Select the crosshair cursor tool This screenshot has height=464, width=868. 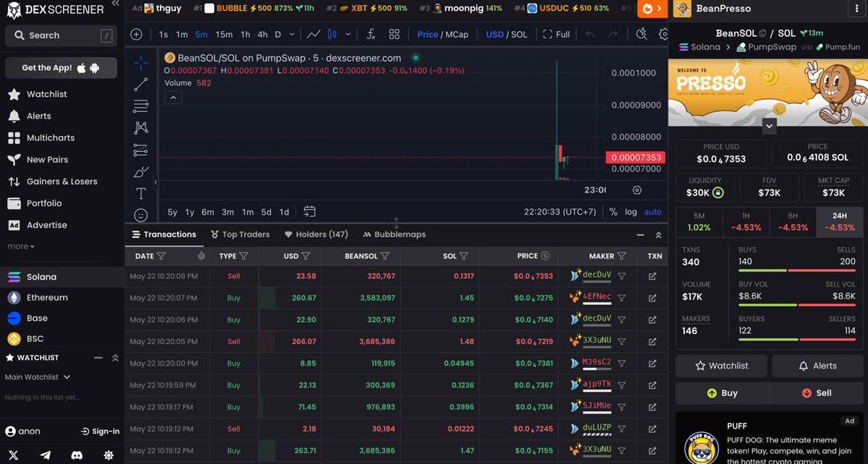(x=141, y=63)
